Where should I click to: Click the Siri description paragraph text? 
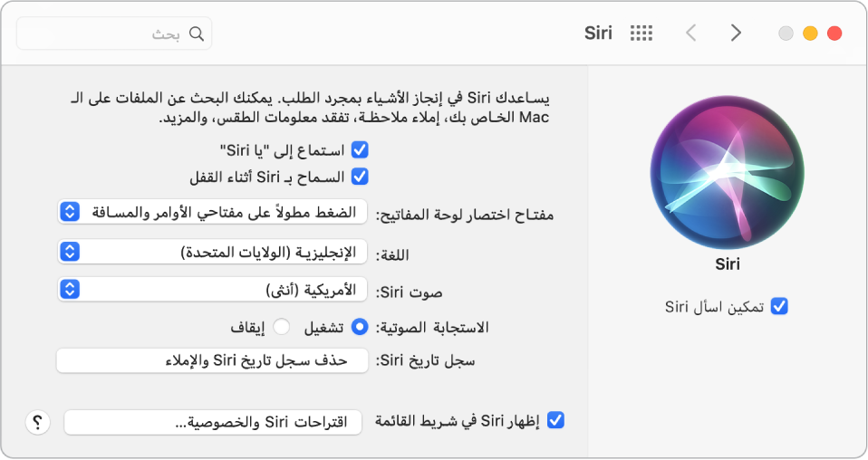pyautogui.click(x=310, y=108)
